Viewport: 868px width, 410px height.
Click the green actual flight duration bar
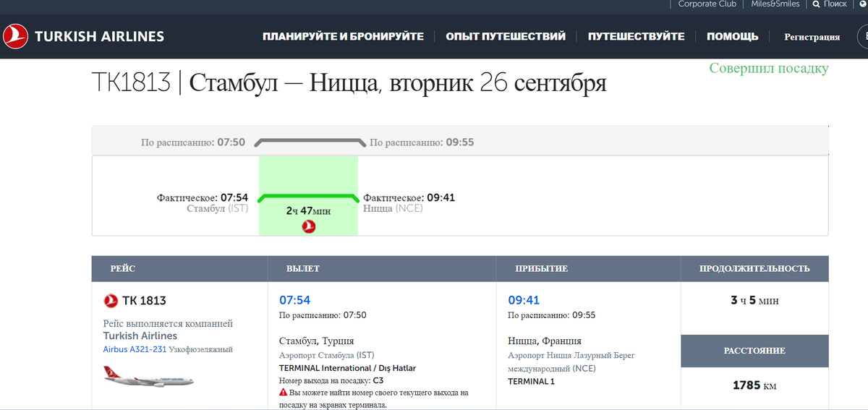pos(308,197)
